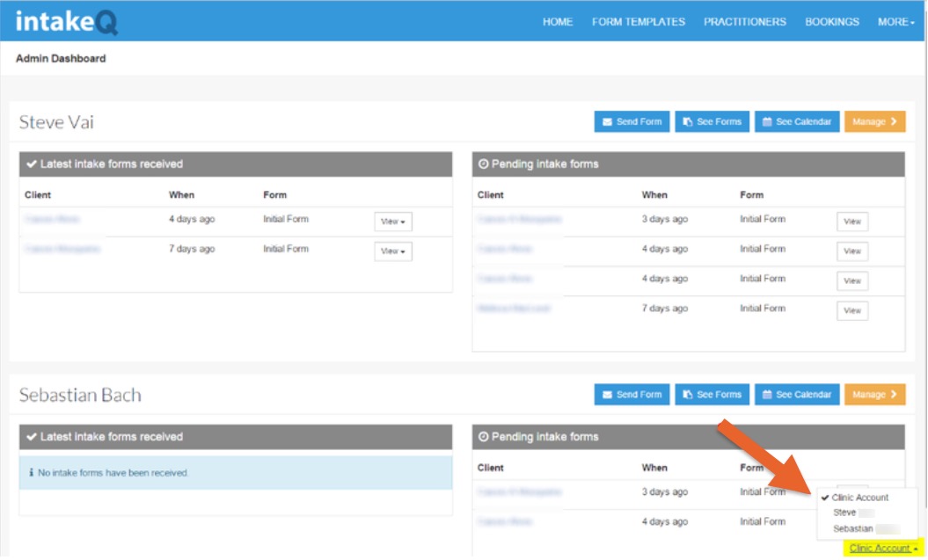This screenshot has height=560, width=928.
Task: See Calendar for Sebastian Bach
Action: coord(797,395)
